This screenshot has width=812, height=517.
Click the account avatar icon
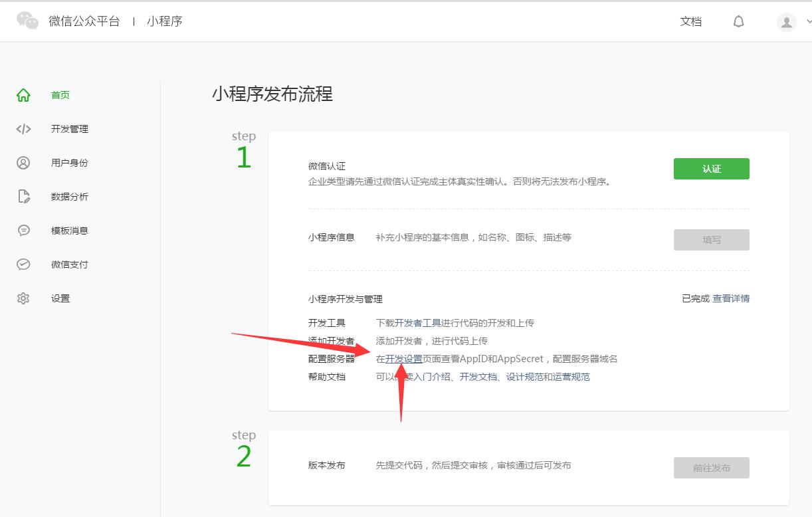[785, 21]
